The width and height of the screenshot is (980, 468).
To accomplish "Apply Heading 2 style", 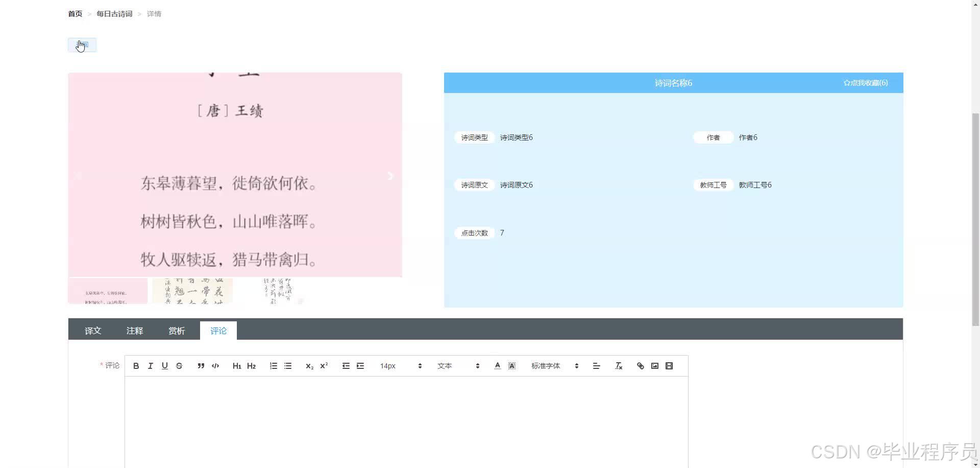I will click(251, 366).
